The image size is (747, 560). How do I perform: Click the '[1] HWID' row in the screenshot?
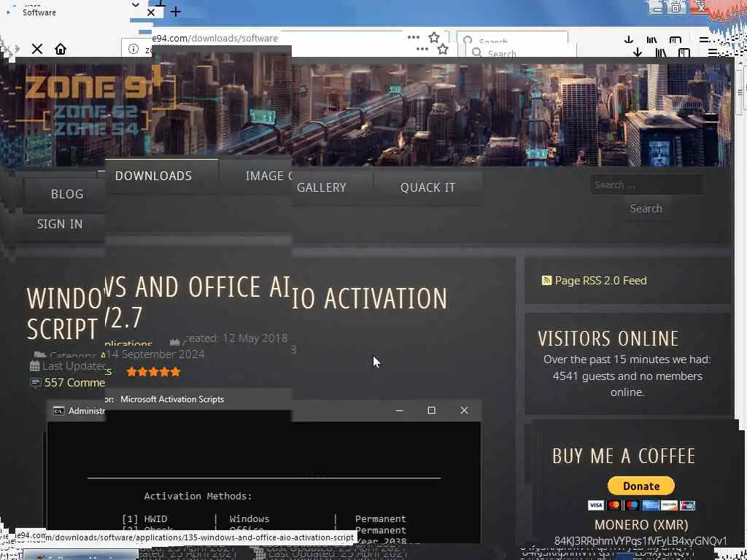tap(264, 518)
